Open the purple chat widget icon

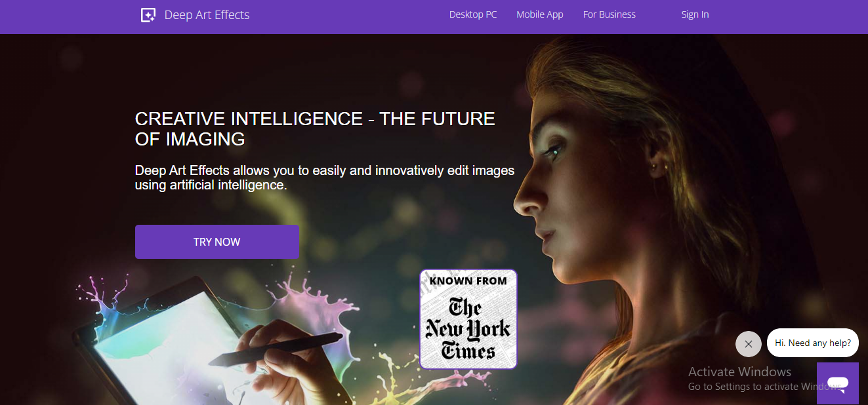(x=838, y=383)
